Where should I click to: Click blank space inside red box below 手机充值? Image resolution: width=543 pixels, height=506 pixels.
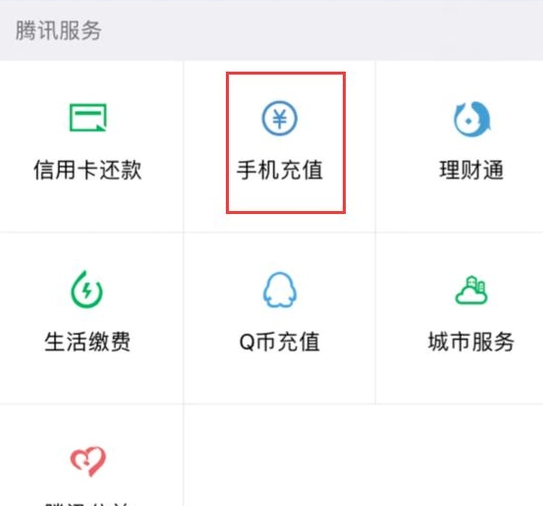[x=286, y=197]
